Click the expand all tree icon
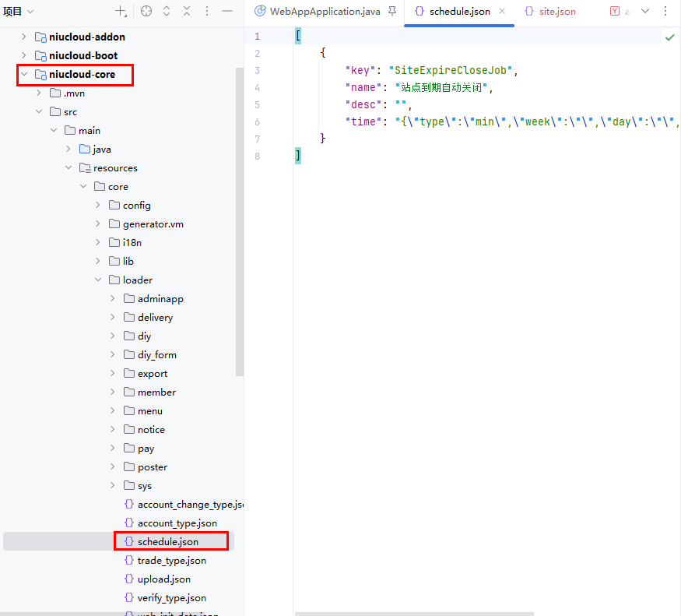This screenshot has height=616, width=681. (167, 12)
